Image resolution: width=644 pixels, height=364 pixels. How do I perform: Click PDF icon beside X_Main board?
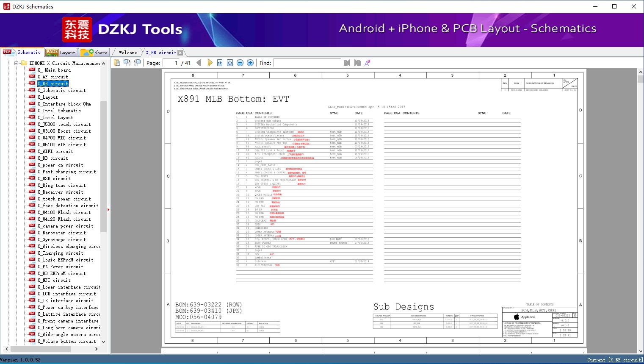click(32, 70)
